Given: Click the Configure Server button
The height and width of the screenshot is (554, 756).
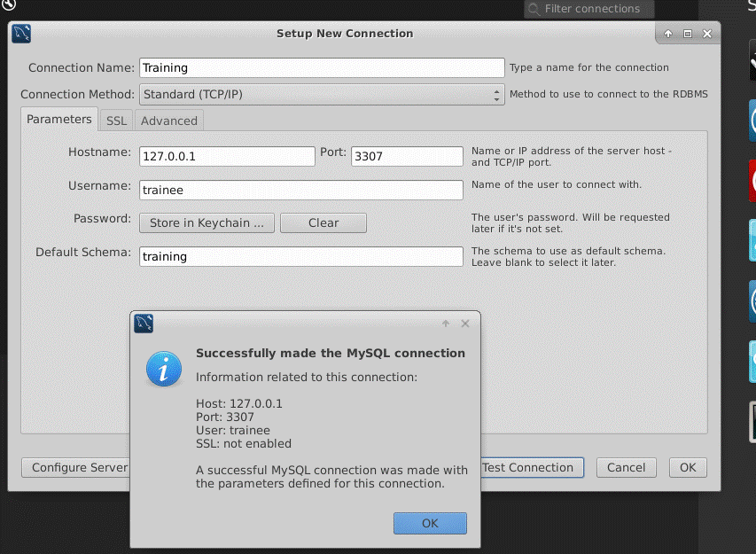Looking at the screenshot, I should point(75,468).
